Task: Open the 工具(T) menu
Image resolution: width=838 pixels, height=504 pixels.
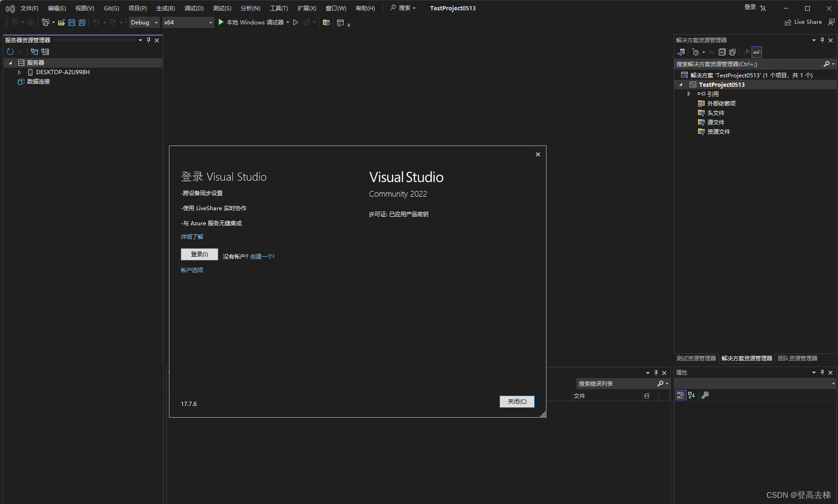Action: point(279,8)
